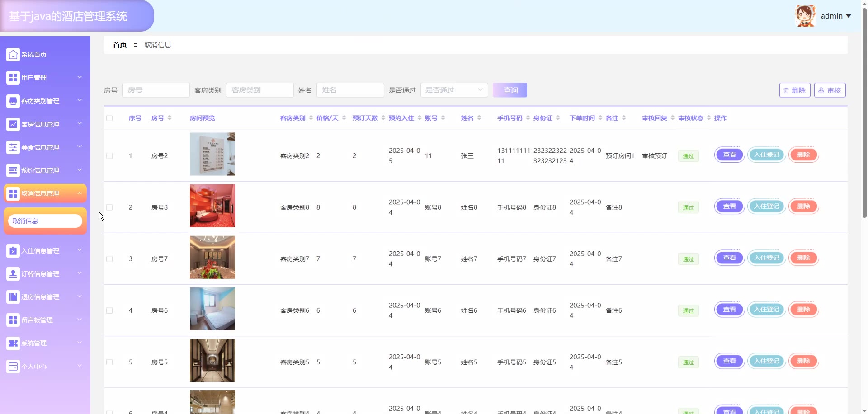Open the 退房信息管理 menu
This screenshot has width=868, height=414.
45,297
